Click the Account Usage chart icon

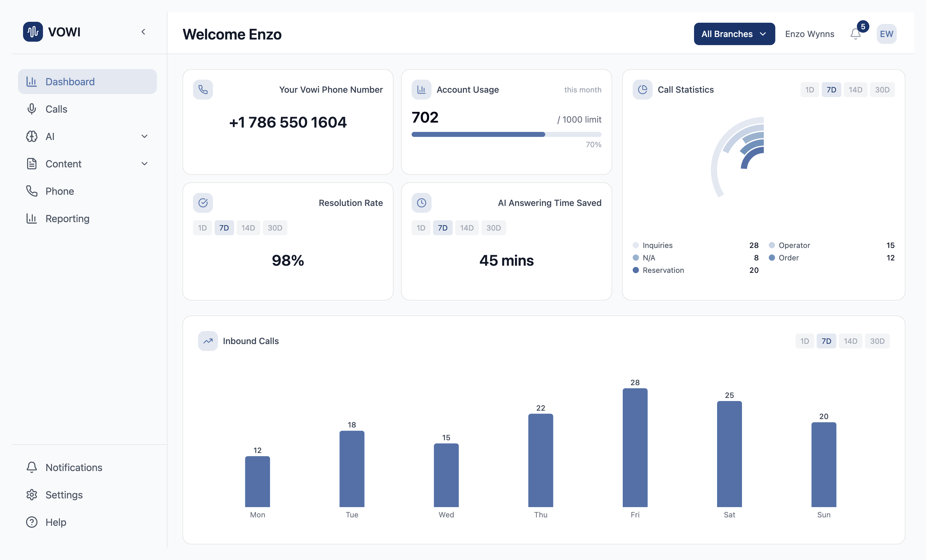[422, 89]
